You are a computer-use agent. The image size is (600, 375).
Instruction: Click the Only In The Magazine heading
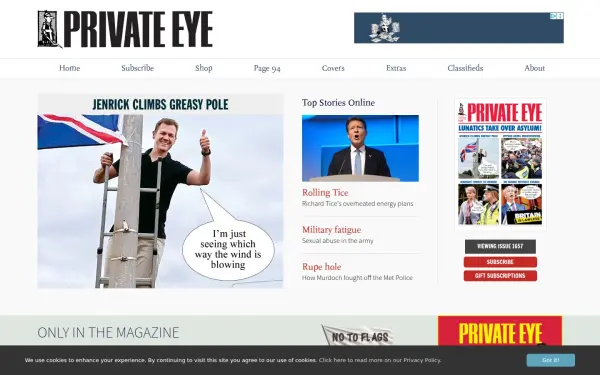108,333
